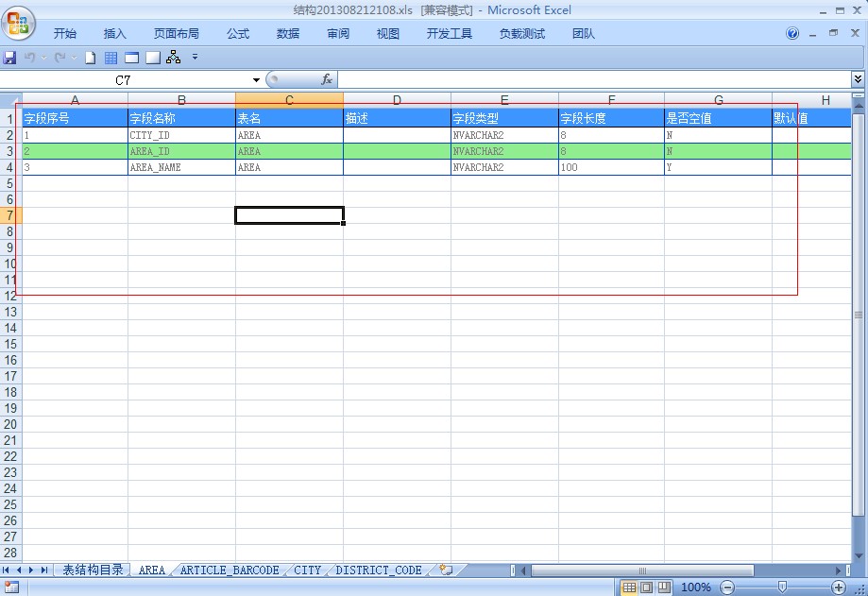868x596 pixels.
Task: Expand the undo history dropdown arrow
Action: pyautogui.click(x=43, y=58)
